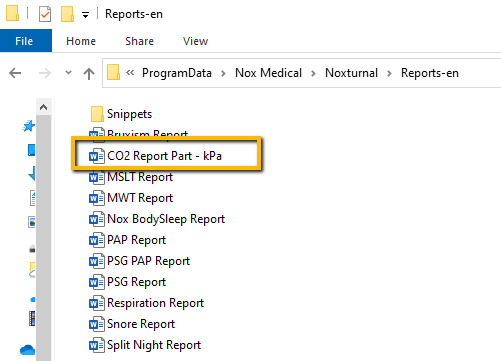Click Reports-en in the address bar
The image size is (501, 361).
tap(430, 73)
